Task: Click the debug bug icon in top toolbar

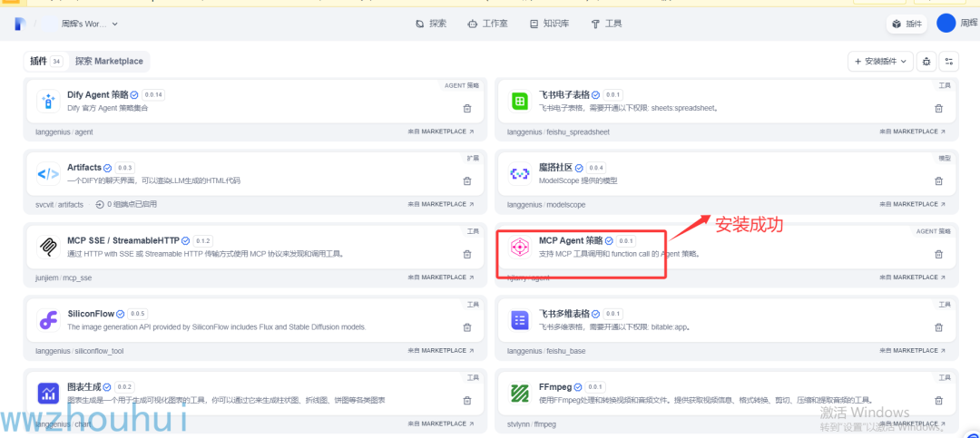Action: [x=926, y=62]
